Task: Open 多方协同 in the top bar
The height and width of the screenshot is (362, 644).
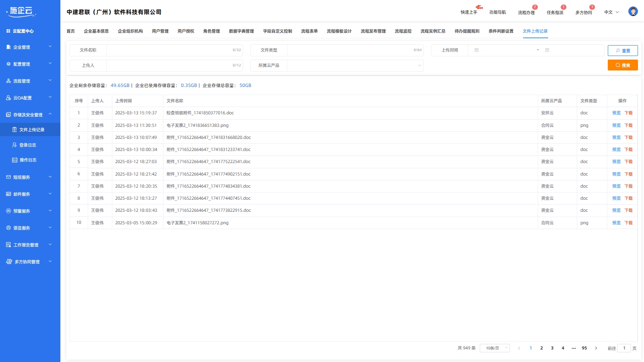Action: point(583,12)
